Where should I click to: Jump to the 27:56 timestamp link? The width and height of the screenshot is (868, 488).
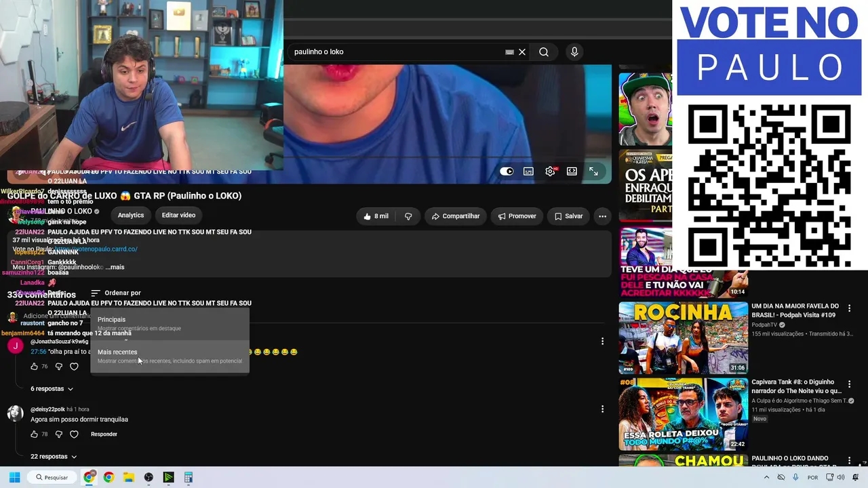tap(38, 352)
